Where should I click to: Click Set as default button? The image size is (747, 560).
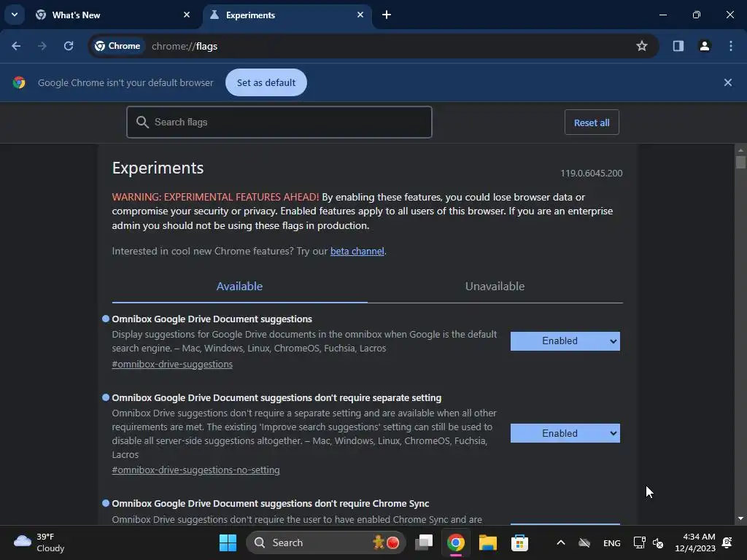[x=266, y=82]
